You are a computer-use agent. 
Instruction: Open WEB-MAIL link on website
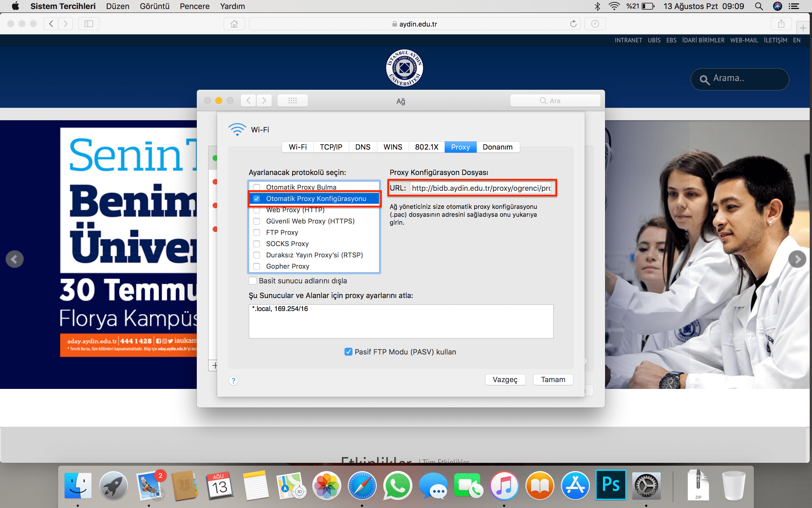[744, 40]
